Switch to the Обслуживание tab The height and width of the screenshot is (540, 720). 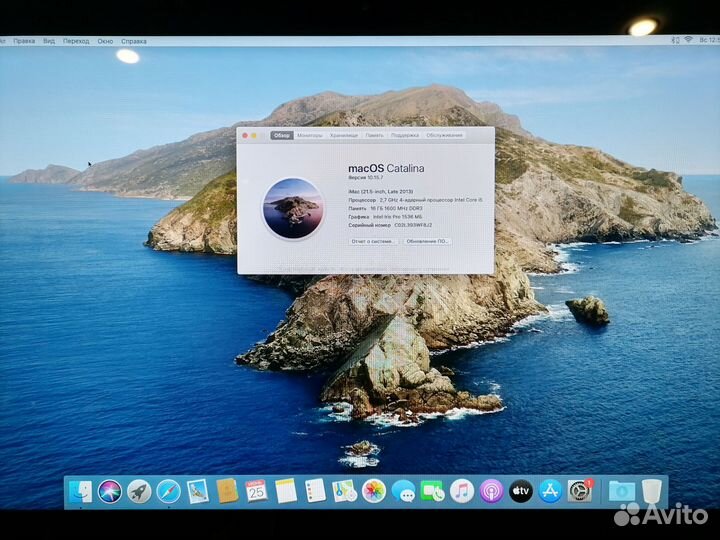[x=444, y=135]
